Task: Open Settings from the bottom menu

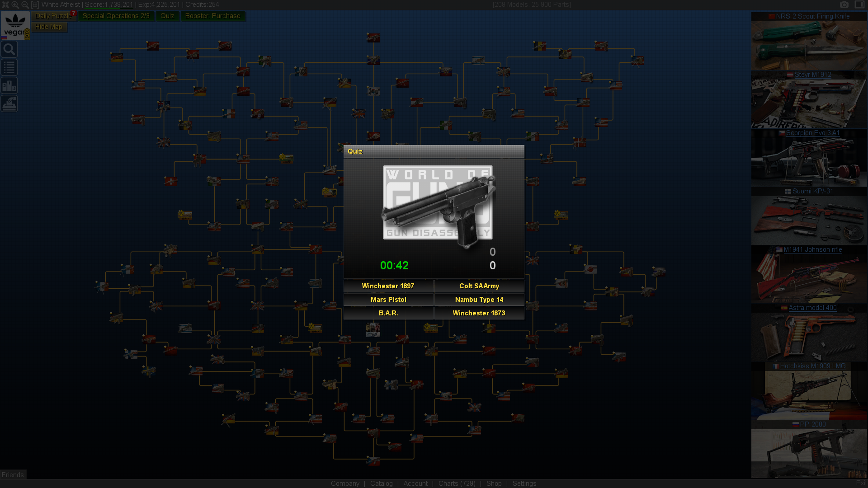Action: tap(524, 483)
